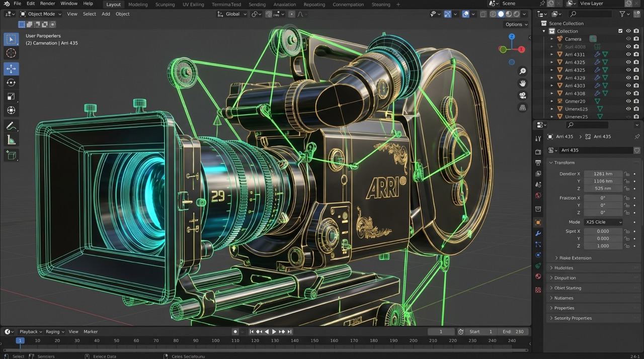Click the Options button in viewport header
This screenshot has width=644, height=359.
516,24
